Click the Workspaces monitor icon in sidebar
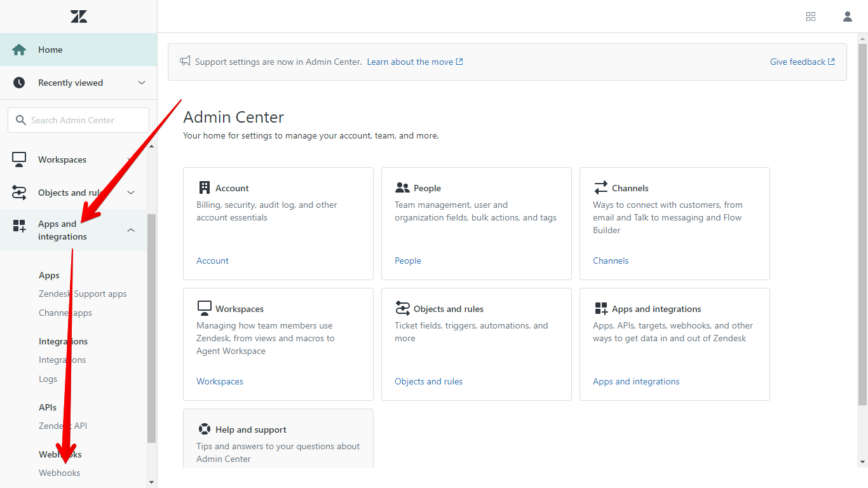The height and width of the screenshot is (488, 868). (19, 159)
